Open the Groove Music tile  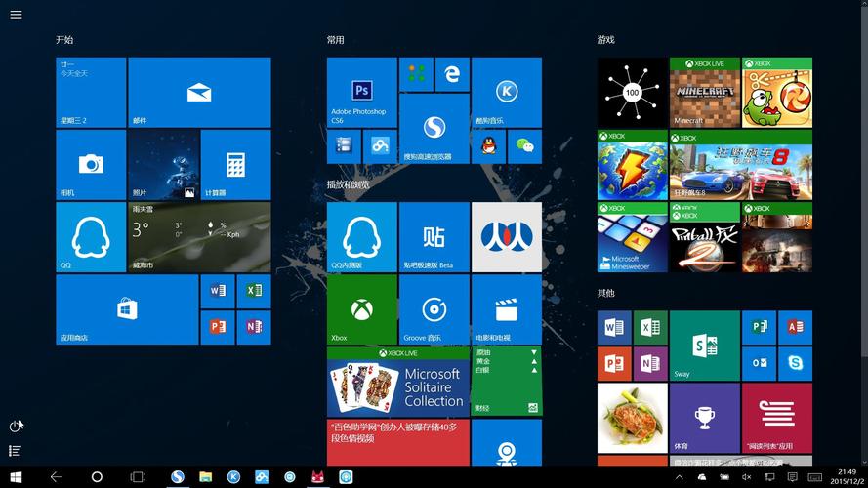[x=434, y=309]
